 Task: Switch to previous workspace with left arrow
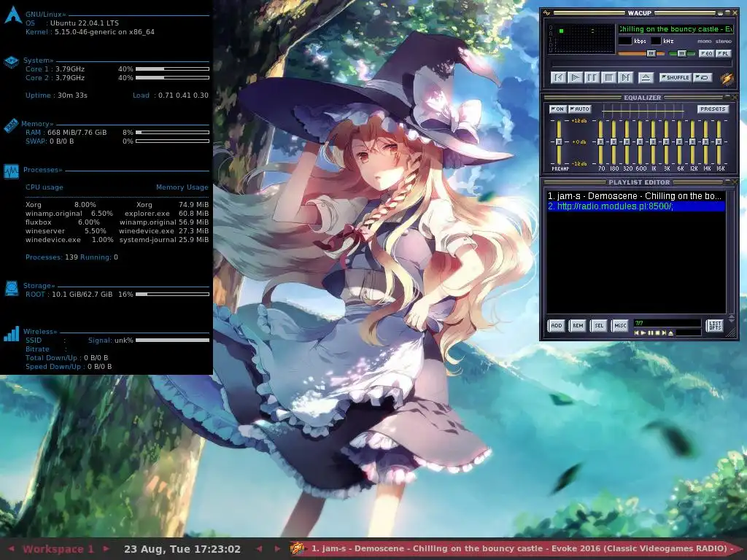coord(12,548)
